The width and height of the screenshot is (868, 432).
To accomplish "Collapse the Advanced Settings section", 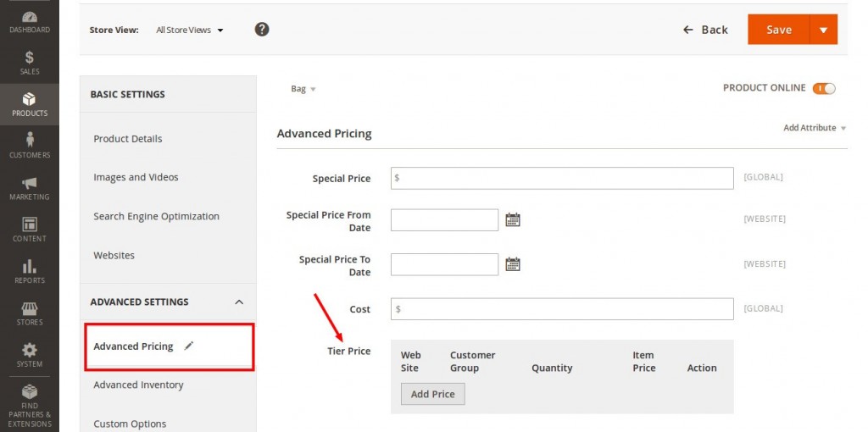I will pos(239,302).
